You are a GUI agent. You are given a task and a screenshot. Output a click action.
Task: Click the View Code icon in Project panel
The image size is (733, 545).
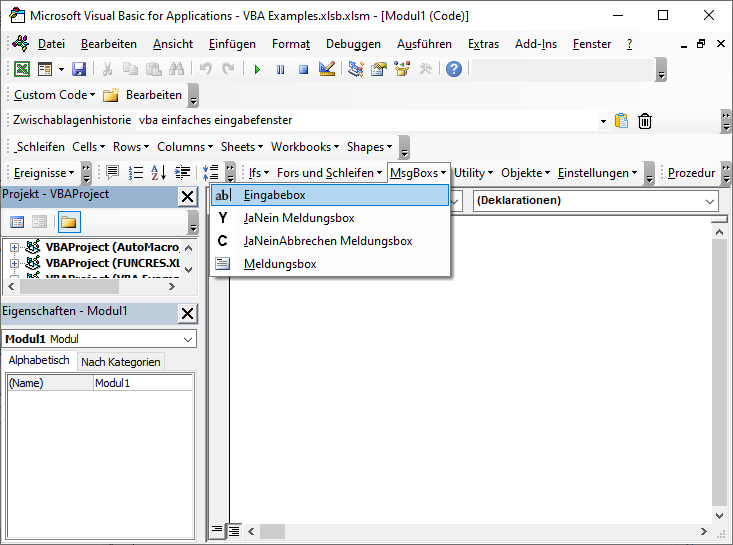[17, 222]
